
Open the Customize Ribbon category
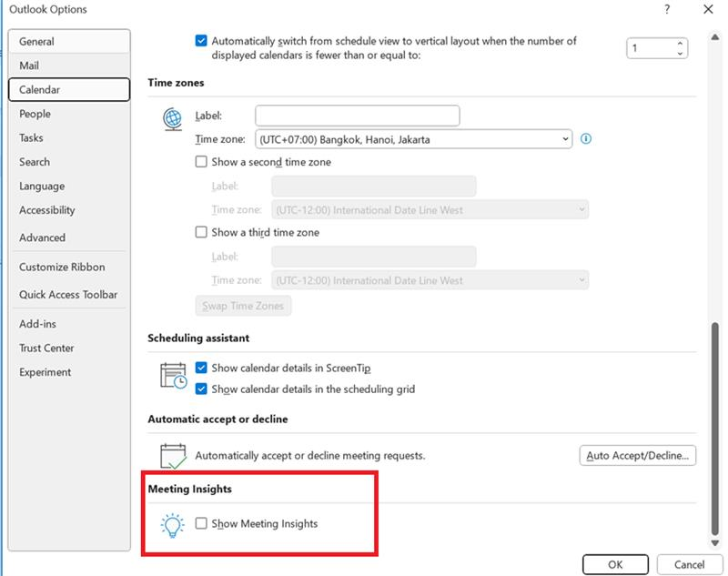coord(69,267)
